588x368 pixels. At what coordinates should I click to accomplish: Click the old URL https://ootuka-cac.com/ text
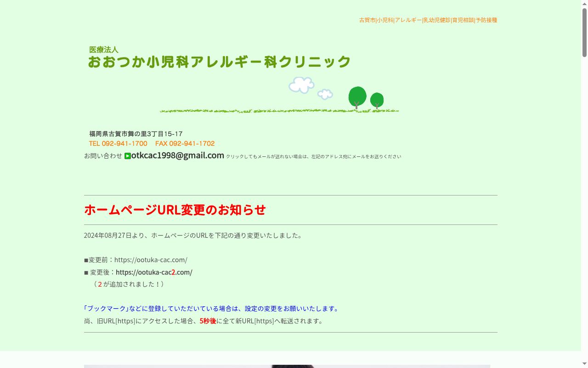[151, 260]
